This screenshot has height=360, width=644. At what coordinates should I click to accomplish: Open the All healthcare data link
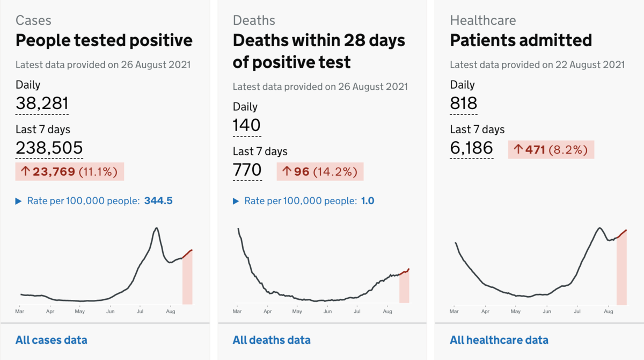pyautogui.click(x=499, y=340)
